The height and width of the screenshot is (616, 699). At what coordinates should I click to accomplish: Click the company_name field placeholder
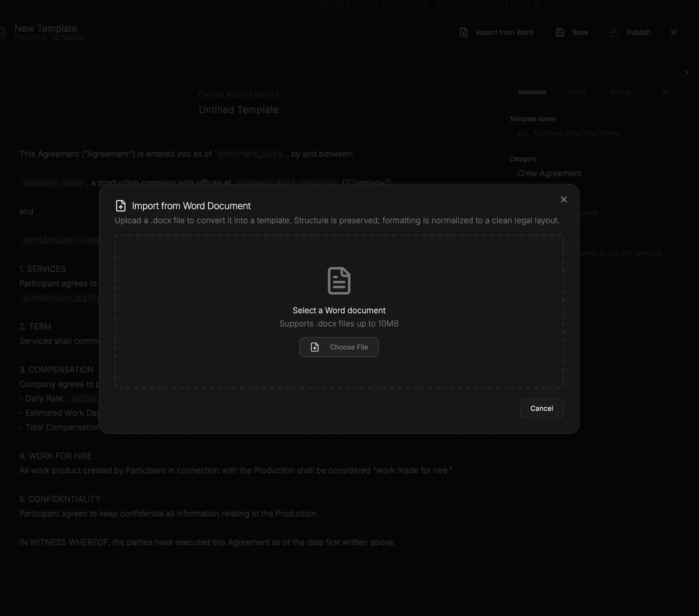pyautogui.click(x=53, y=183)
